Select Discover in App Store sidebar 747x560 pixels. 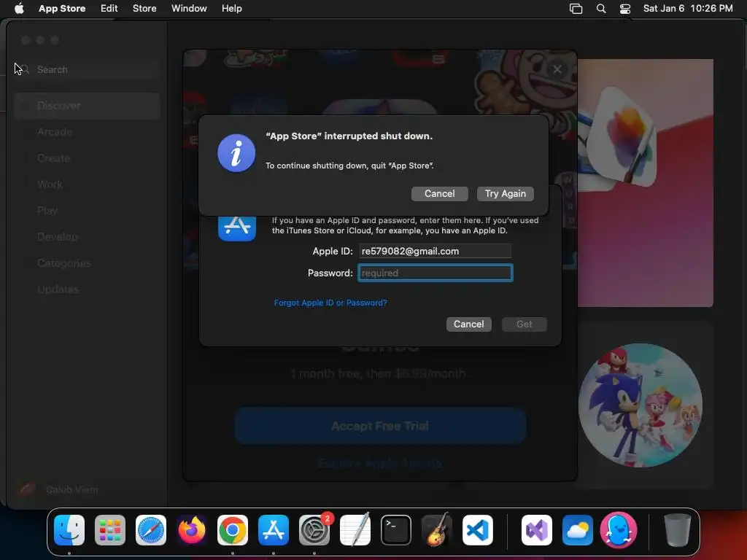[88, 106]
